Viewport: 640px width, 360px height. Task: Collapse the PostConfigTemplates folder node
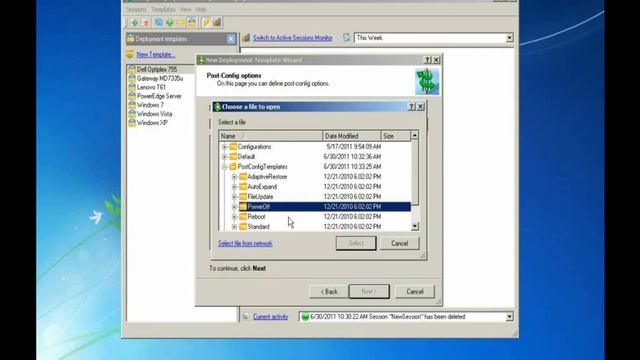coord(224,167)
